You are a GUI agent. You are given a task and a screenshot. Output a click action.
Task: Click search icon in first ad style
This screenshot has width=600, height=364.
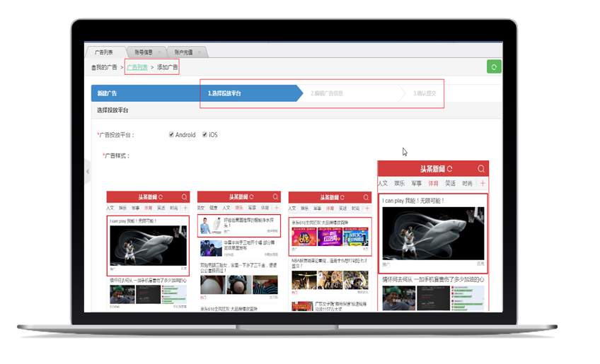185,197
